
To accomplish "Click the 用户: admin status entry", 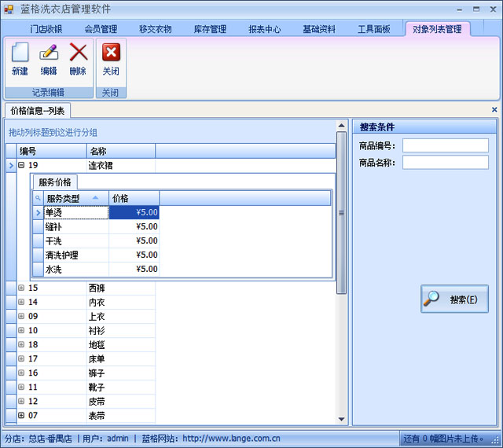I will click(105, 439).
